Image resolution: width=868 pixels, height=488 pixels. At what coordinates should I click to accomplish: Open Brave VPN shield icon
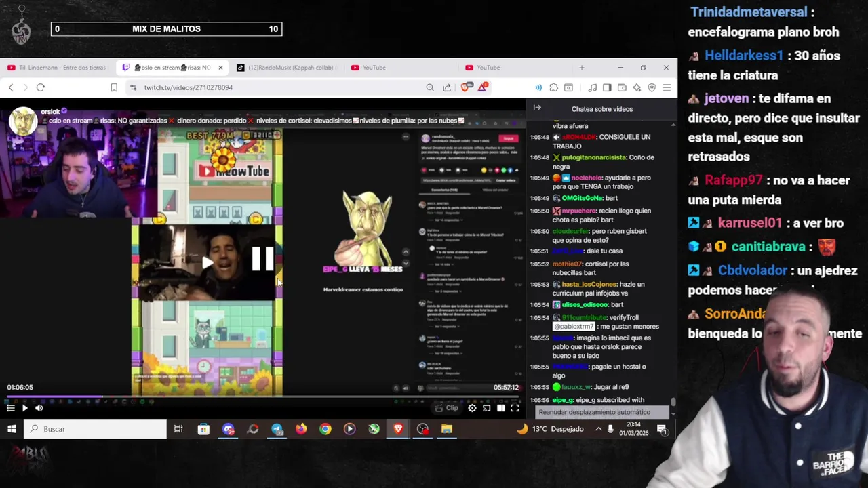coord(652,87)
